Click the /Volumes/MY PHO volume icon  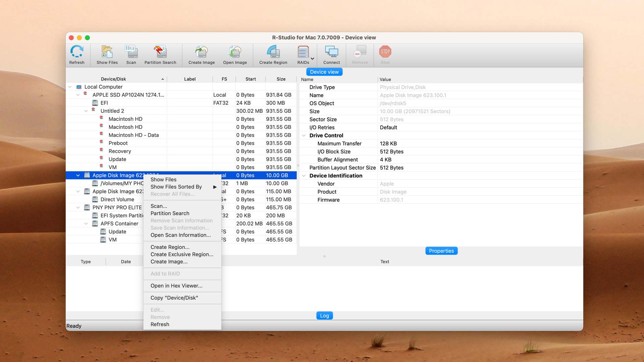tap(95, 183)
